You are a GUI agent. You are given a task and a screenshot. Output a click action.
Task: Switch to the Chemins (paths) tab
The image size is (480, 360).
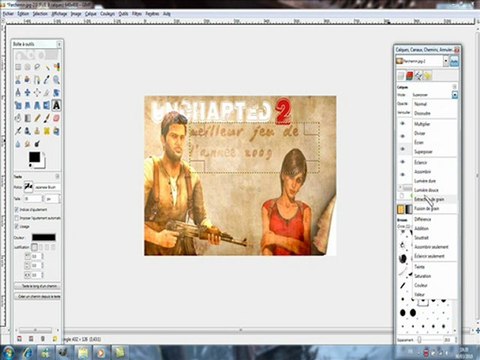(418, 76)
